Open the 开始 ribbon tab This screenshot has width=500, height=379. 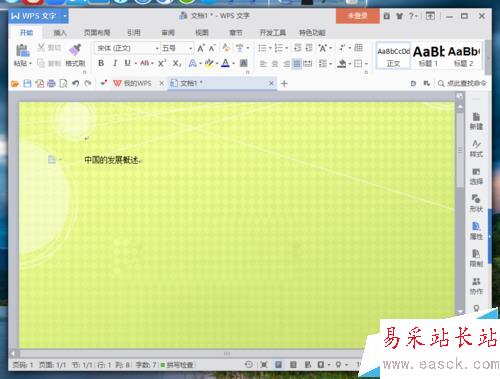click(26, 33)
